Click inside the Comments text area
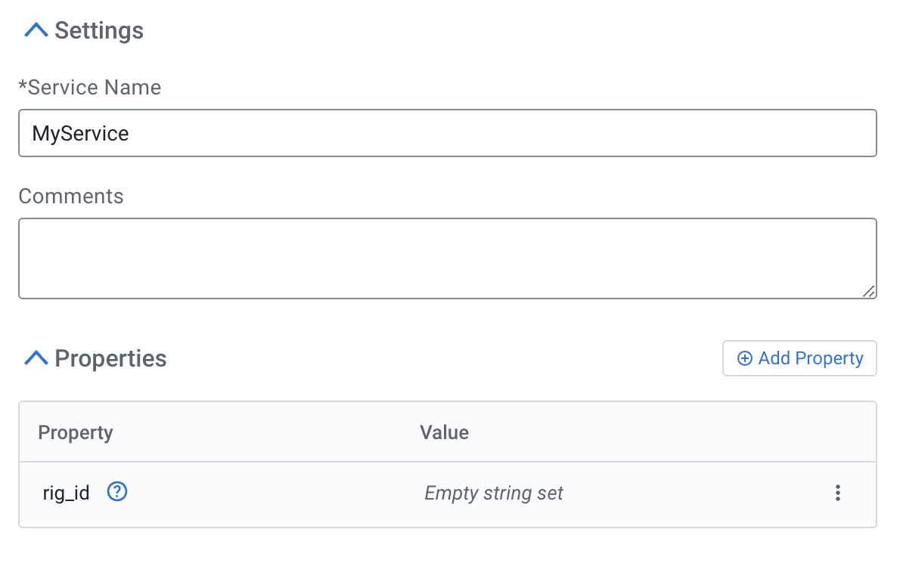The image size is (900, 588). (x=446, y=258)
